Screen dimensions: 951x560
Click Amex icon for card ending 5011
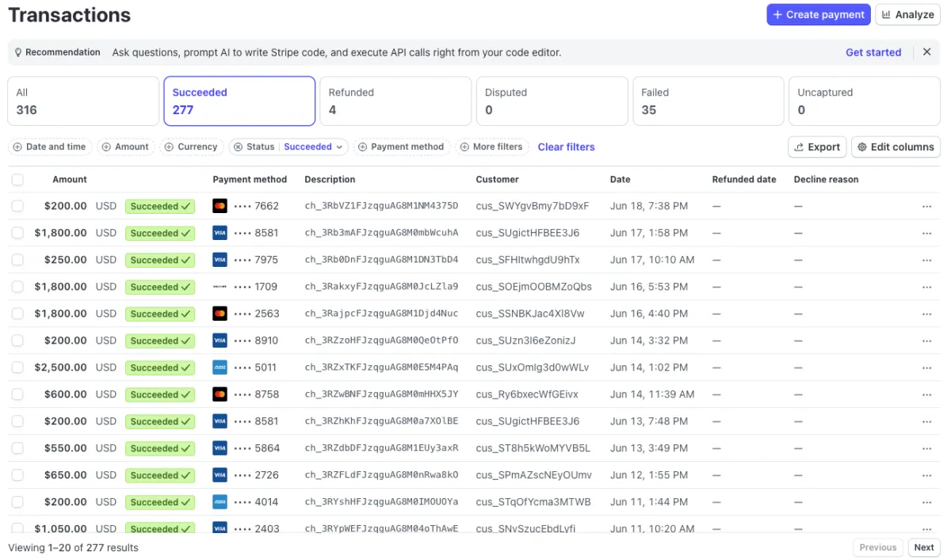click(220, 368)
